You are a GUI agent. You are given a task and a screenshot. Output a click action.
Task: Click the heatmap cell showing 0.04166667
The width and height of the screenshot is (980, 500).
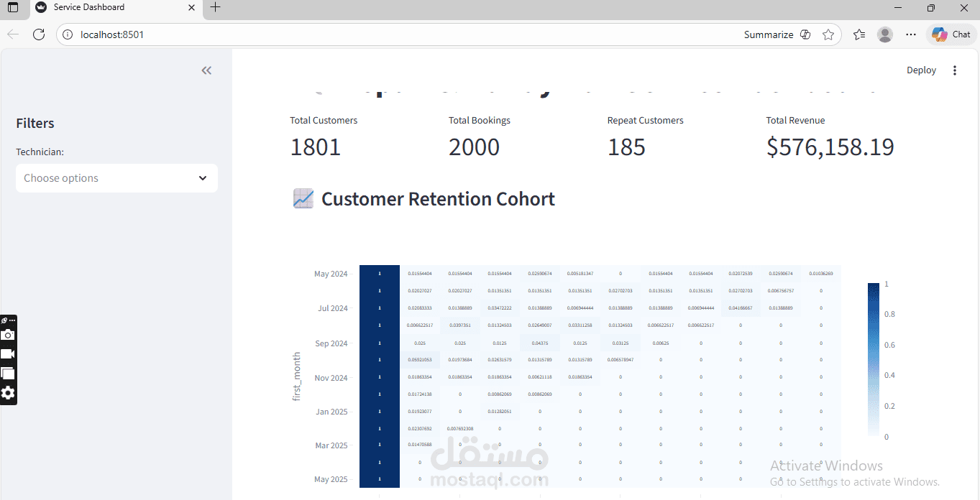click(x=741, y=308)
